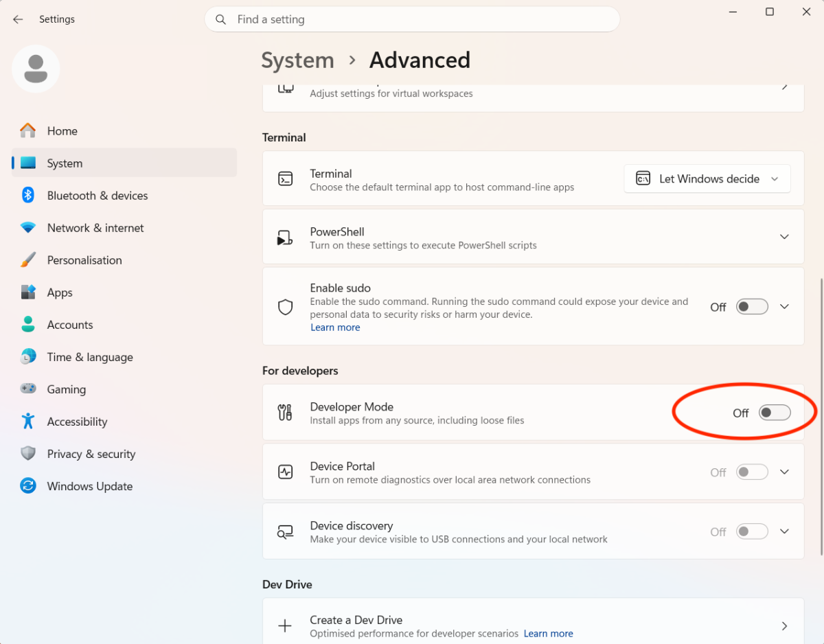Click the Privacy shield icon
This screenshot has height=644, width=824.
coord(28,453)
